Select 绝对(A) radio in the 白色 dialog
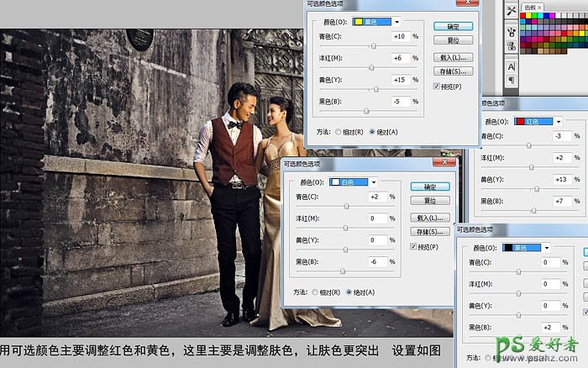The image size is (588, 368). 348,292
